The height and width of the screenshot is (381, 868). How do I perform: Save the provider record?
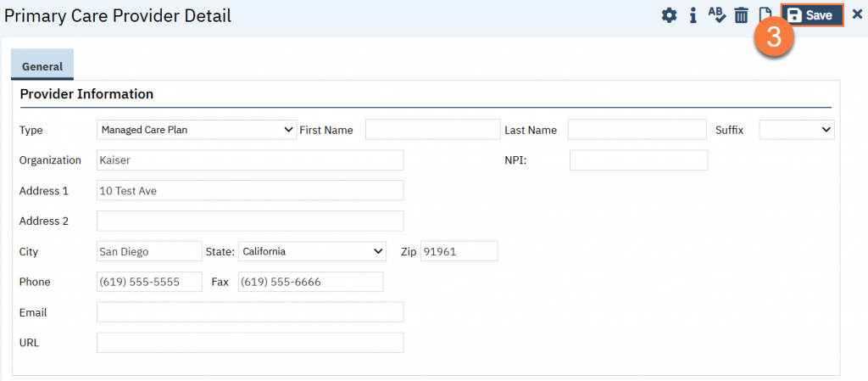tap(811, 15)
